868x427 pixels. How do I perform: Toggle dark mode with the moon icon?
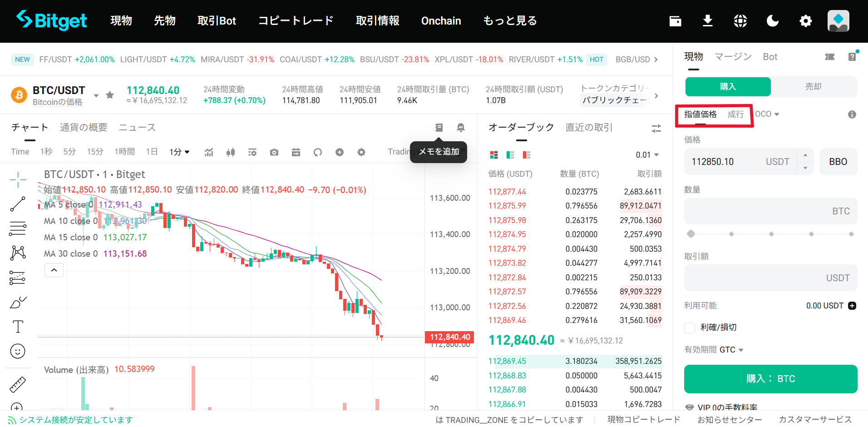click(772, 21)
